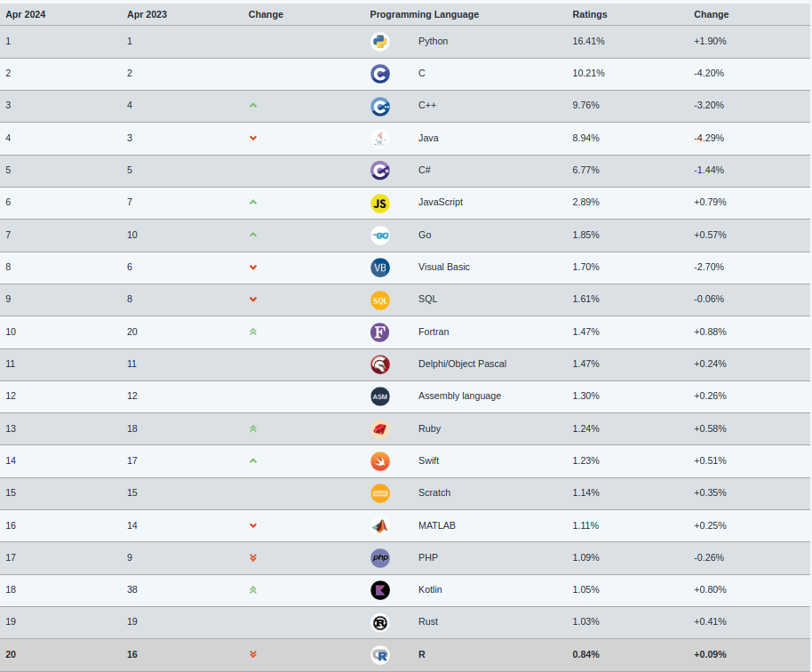Click the Visual Basic VB icon
Image resolution: width=812 pixels, height=672 pixels.
coord(380,268)
